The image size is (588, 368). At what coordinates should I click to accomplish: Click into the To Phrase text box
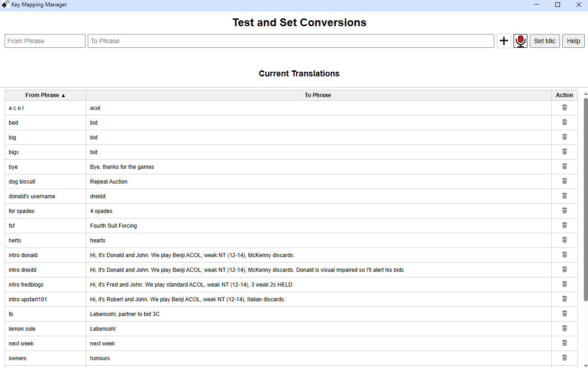pyautogui.click(x=291, y=41)
